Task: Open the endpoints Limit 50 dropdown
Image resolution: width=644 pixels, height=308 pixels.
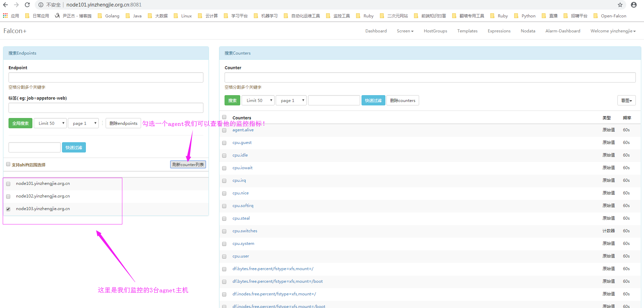Action: [x=50, y=123]
